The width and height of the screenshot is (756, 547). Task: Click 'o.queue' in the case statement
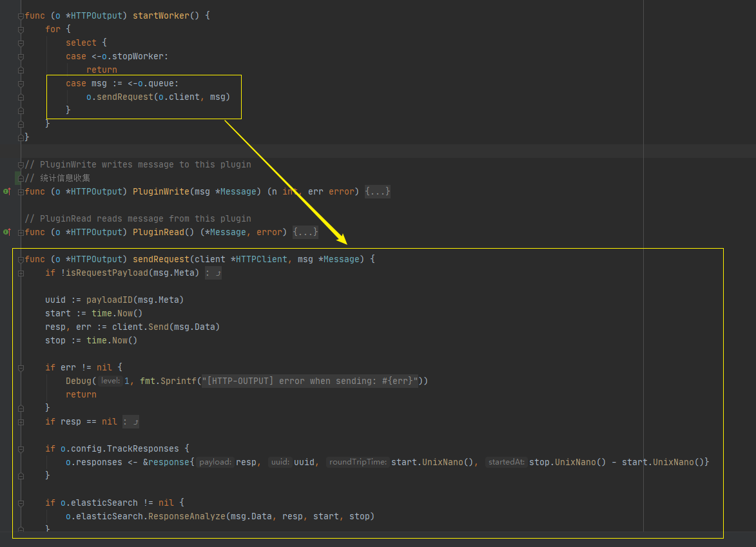(156, 83)
